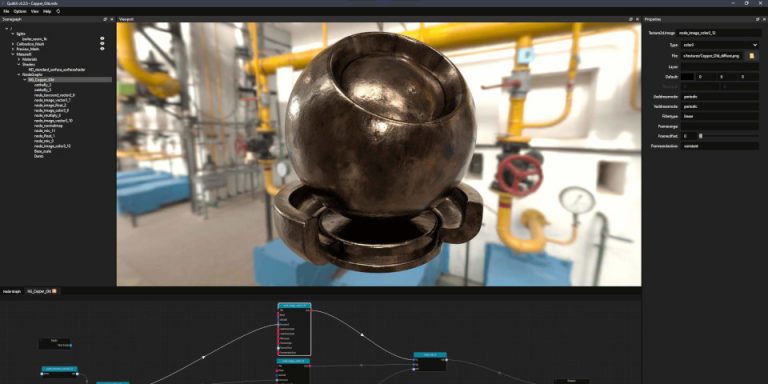768x384 pixels.
Task: Float the Viewport panel using its header icon
Action: click(x=630, y=19)
